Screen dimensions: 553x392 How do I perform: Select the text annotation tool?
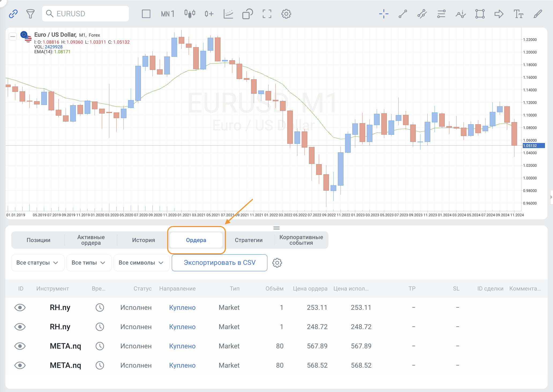tap(518, 14)
